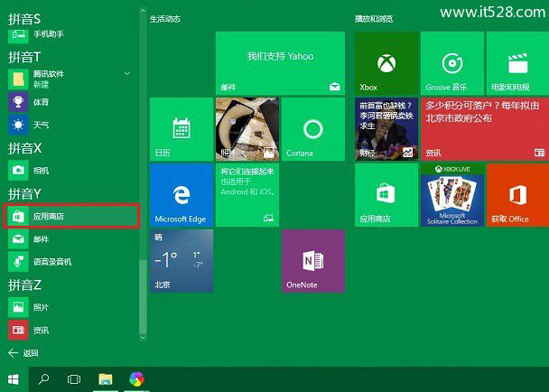Open File Explorer from the taskbar
549x392 pixels.
106,379
